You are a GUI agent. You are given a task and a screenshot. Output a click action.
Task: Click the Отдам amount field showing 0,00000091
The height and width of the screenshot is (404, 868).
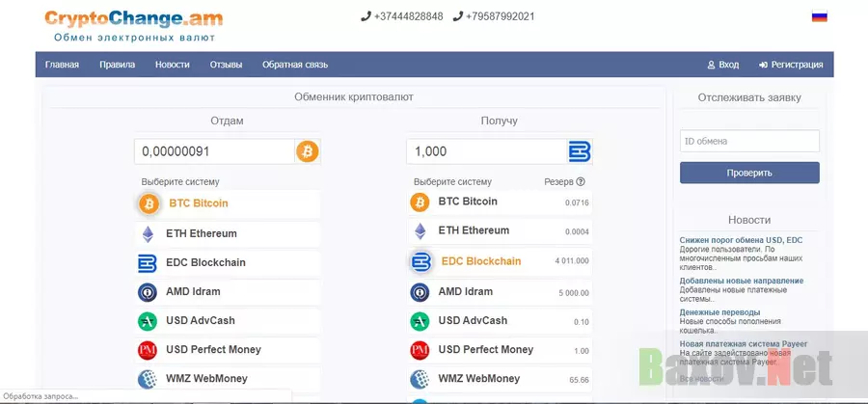click(x=214, y=151)
